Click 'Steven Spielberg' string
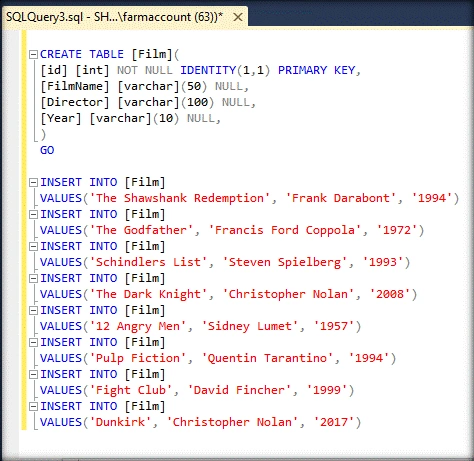The width and height of the screenshot is (474, 461). click(285, 262)
